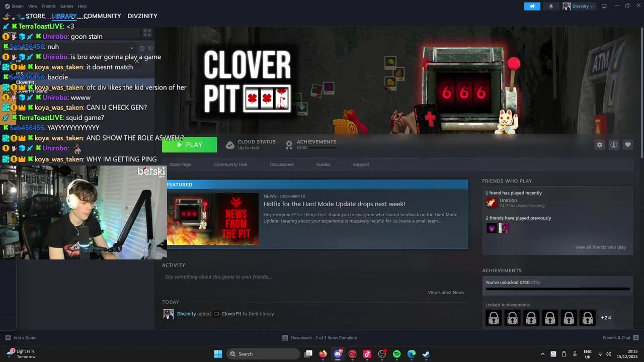Image resolution: width=644 pixels, height=362 pixels.
Task: Open Firefox from the taskbar
Action: (x=323, y=354)
